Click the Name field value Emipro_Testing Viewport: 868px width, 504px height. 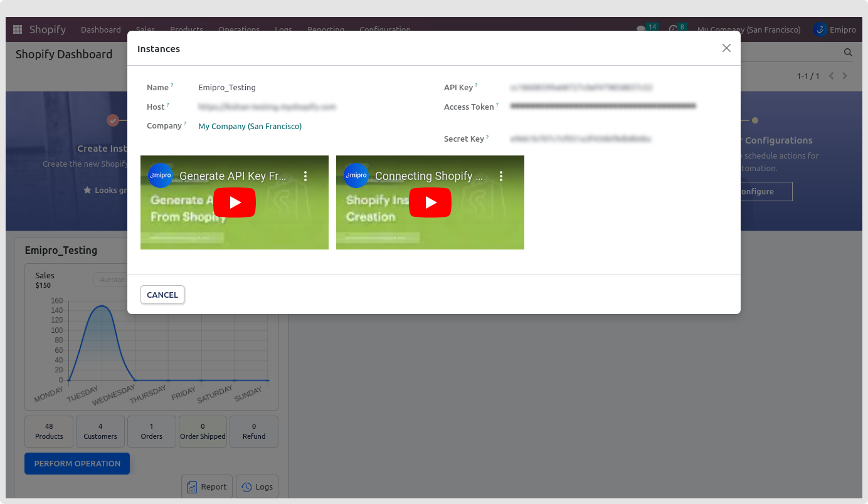227,88
